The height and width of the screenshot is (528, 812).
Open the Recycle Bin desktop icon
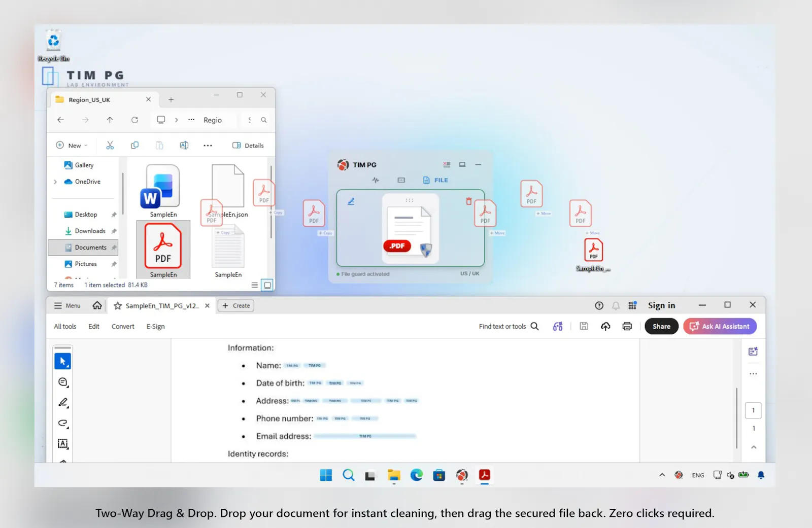coord(53,45)
